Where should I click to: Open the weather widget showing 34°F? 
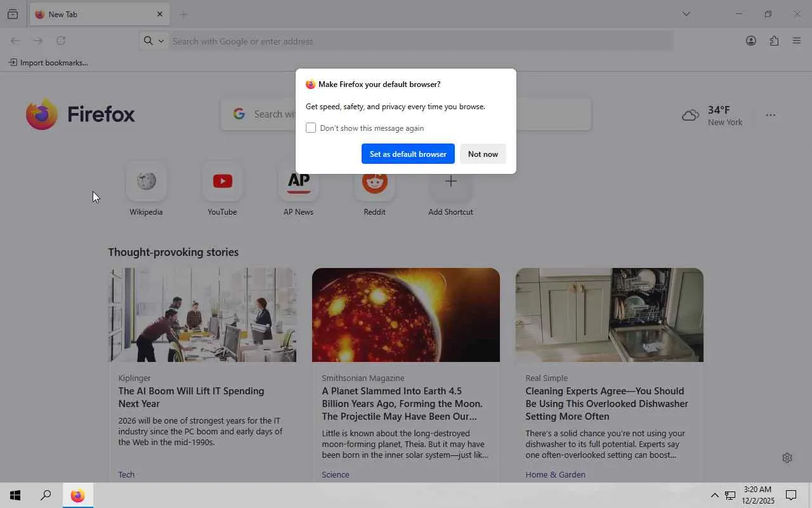[x=712, y=115]
